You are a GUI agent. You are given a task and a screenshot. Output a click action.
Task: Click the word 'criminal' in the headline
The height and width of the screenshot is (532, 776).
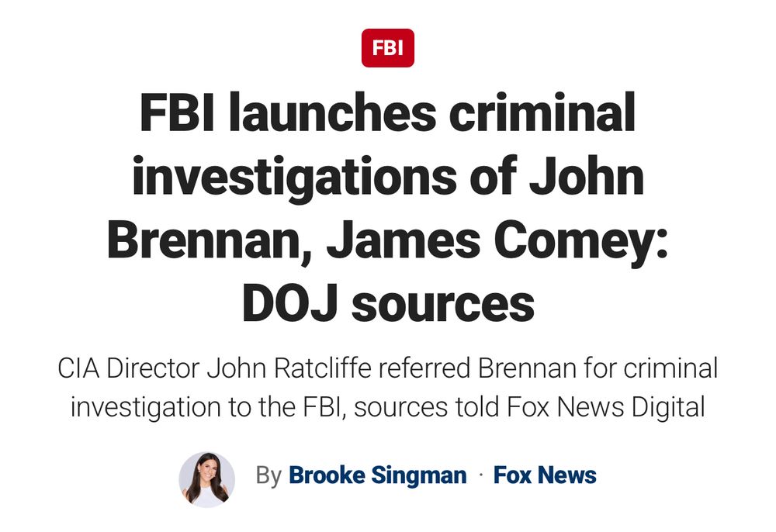tap(542, 112)
